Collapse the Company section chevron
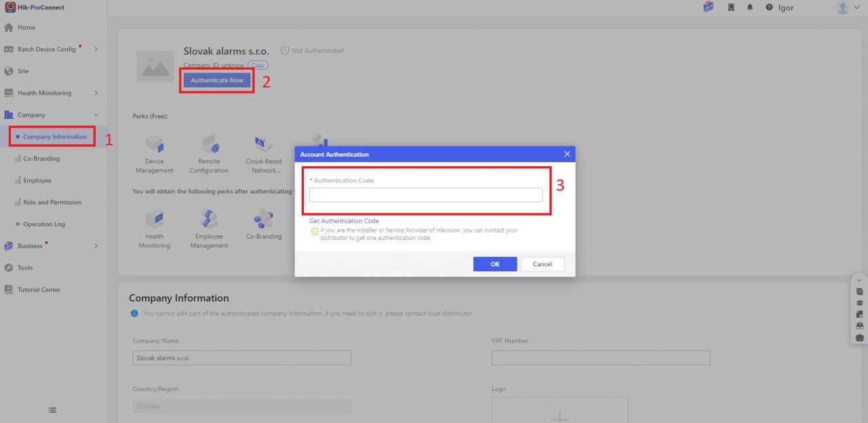868x423 pixels. click(96, 115)
